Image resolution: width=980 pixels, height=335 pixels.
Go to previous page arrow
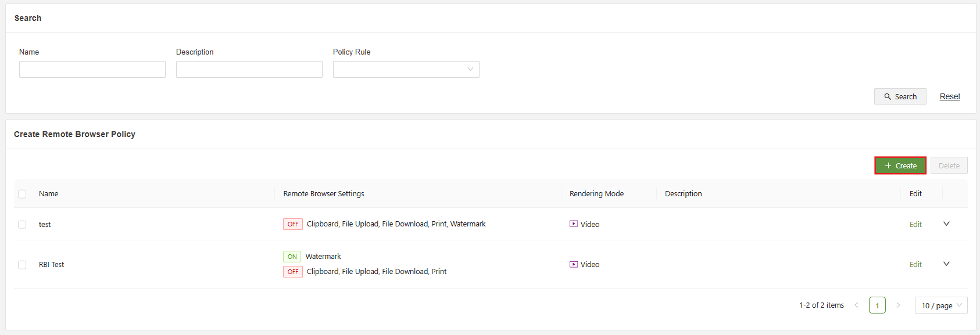point(856,305)
